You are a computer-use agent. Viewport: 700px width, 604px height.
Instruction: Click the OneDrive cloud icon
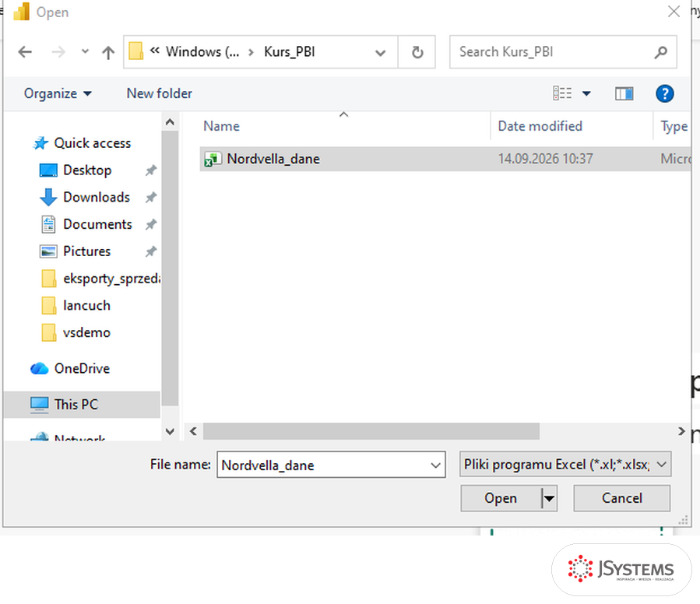point(39,368)
